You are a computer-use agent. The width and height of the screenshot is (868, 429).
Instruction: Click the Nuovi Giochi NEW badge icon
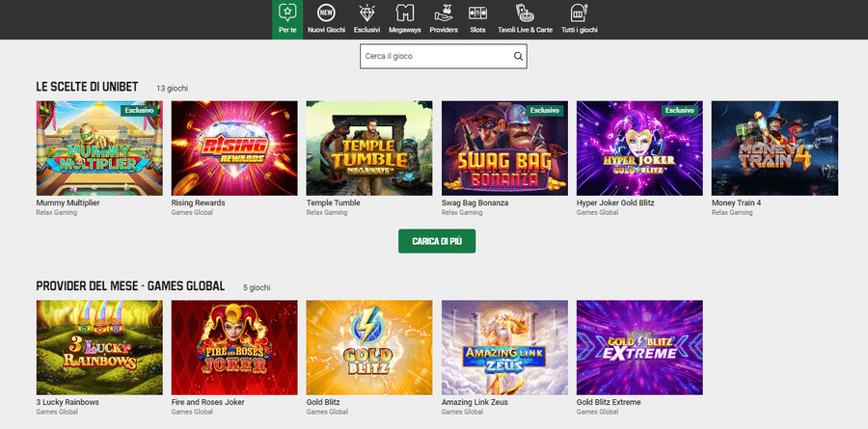pos(326,12)
